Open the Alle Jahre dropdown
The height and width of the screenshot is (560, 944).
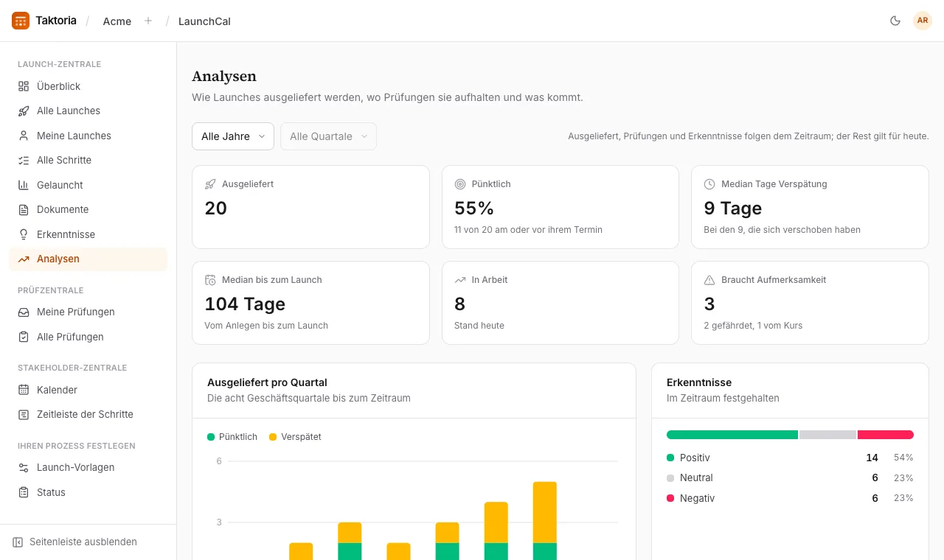click(x=233, y=136)
